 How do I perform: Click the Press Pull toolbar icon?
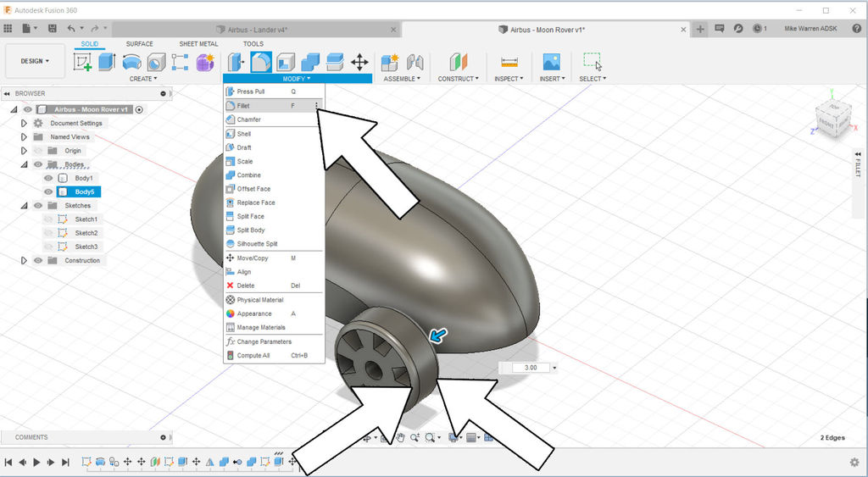pyautogui.click(x=236, y=61)
